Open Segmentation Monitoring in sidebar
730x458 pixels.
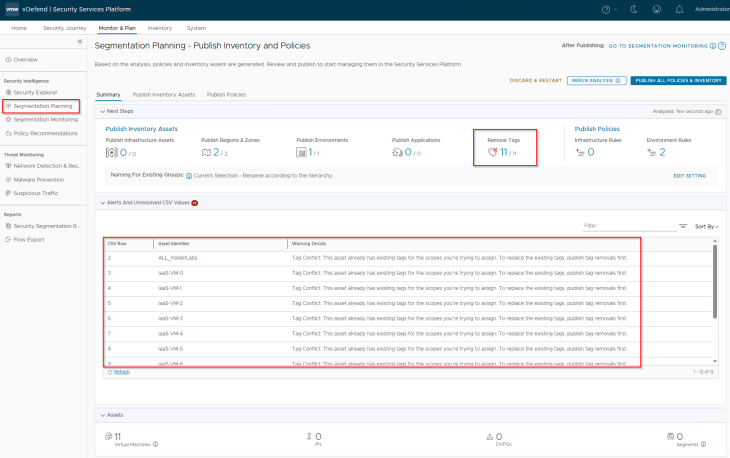point(45,119)
